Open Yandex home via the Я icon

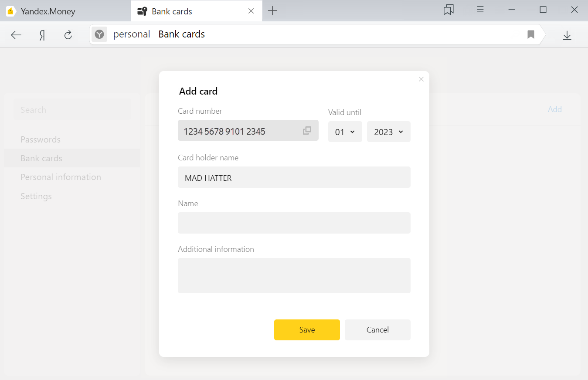(42, 35)
